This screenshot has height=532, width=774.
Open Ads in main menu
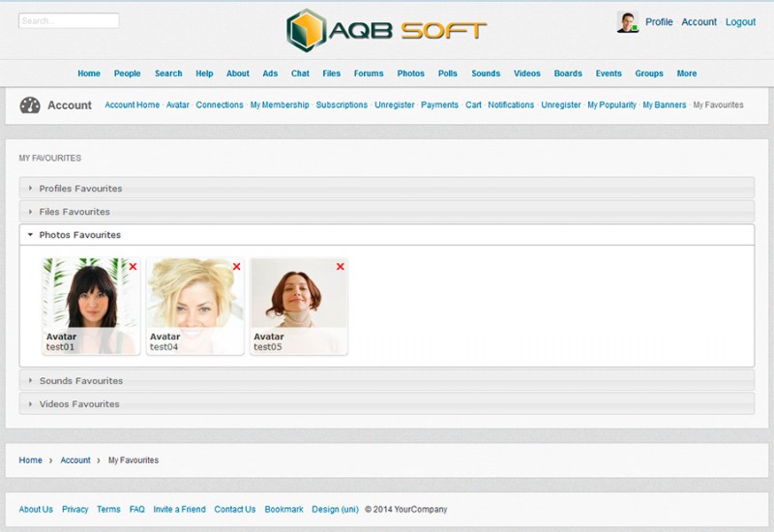270,74
